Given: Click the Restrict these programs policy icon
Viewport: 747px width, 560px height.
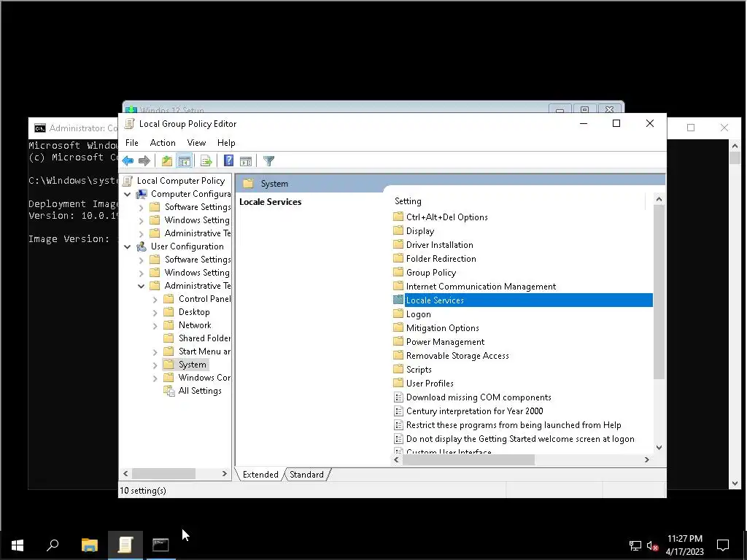Looking at the screenshot, I should (x=398, y=425).
